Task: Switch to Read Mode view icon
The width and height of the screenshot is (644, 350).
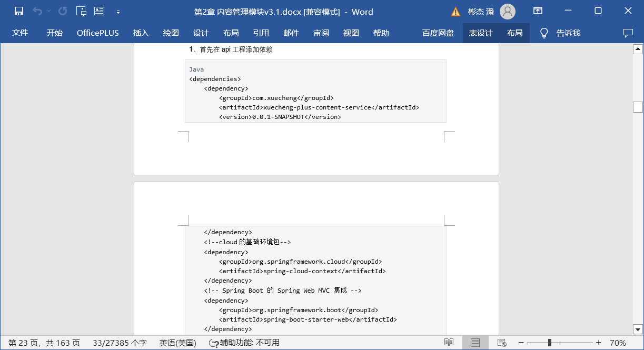Action: tap(449, 343)
